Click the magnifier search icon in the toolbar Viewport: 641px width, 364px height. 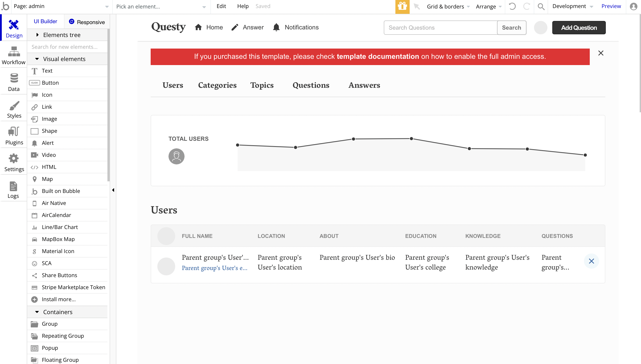541,6
